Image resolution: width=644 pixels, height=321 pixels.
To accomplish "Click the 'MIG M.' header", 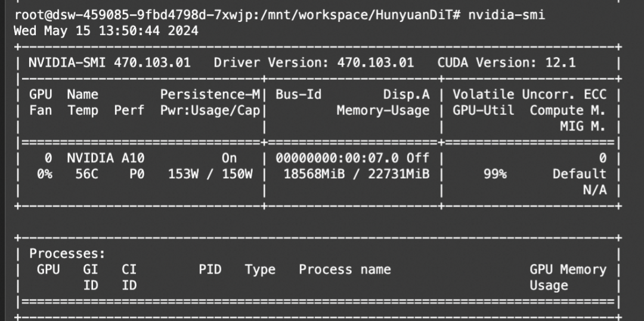I will click(x=583, y=127).
